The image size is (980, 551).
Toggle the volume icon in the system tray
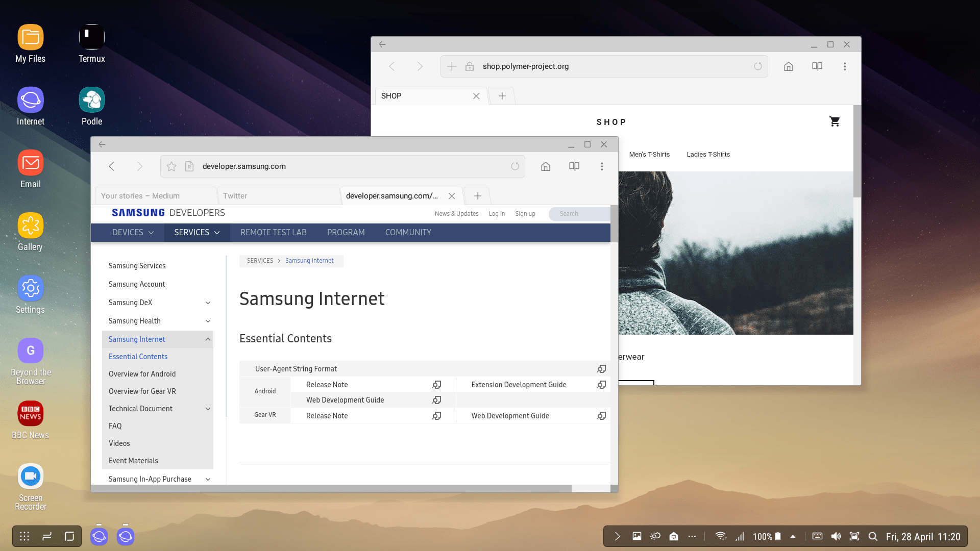[x=836, y=536]
